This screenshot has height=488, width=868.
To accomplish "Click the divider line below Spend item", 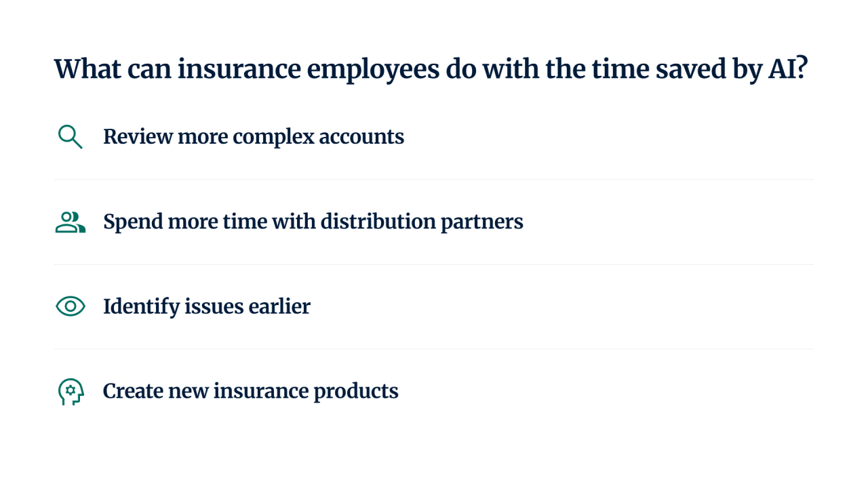I will [x=434, y=264].
